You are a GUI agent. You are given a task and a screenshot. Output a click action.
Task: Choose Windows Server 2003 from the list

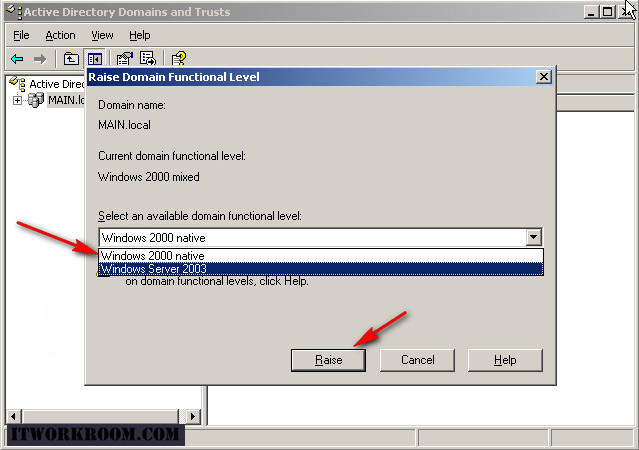[321, 269]
